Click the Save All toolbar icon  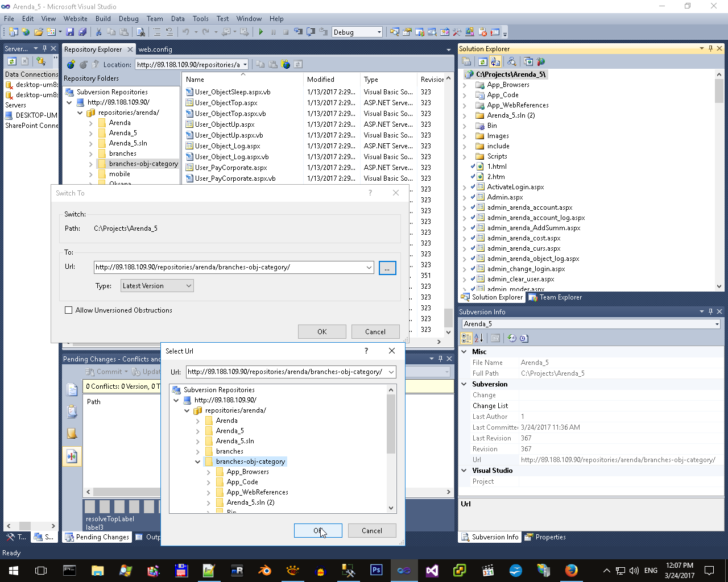(82, 32)
